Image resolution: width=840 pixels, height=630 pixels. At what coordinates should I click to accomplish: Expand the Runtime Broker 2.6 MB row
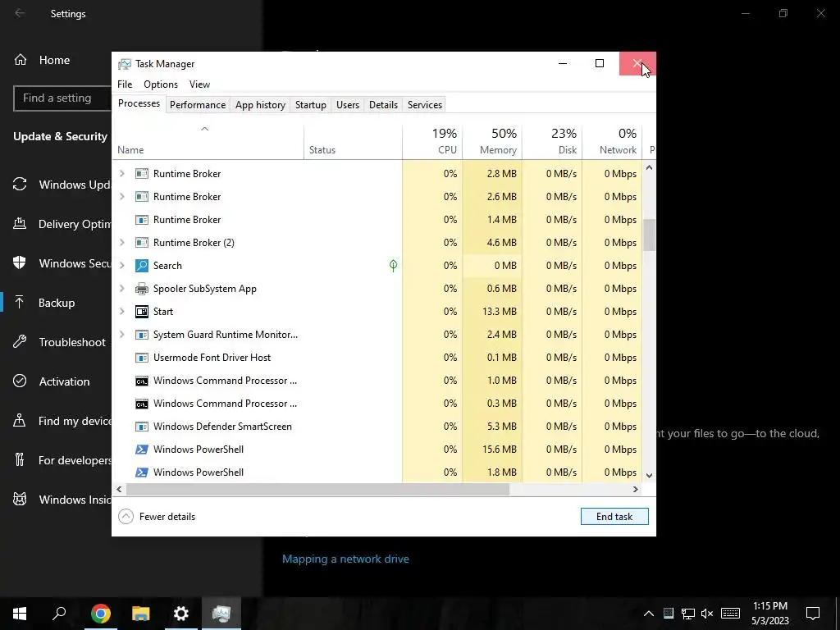point(122,197)
